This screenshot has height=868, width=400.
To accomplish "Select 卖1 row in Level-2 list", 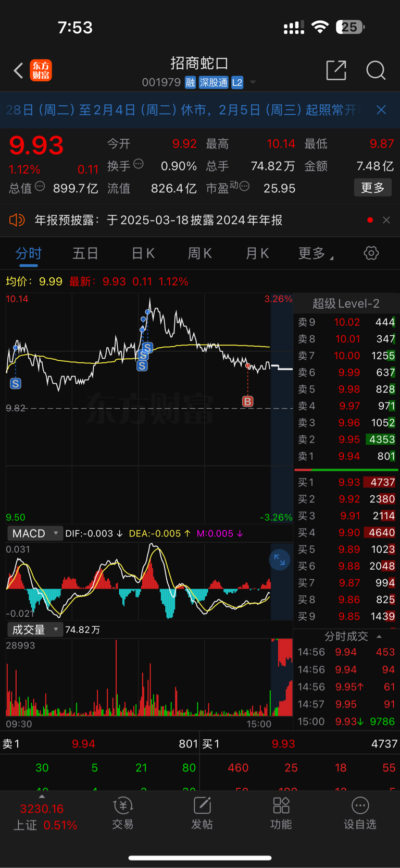I will (346, 456).
